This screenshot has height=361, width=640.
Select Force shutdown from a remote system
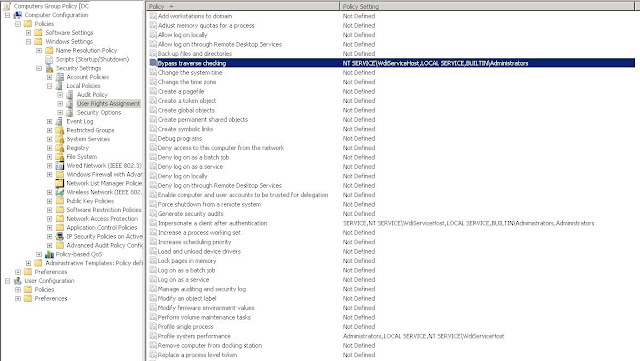tap(209, 205)
